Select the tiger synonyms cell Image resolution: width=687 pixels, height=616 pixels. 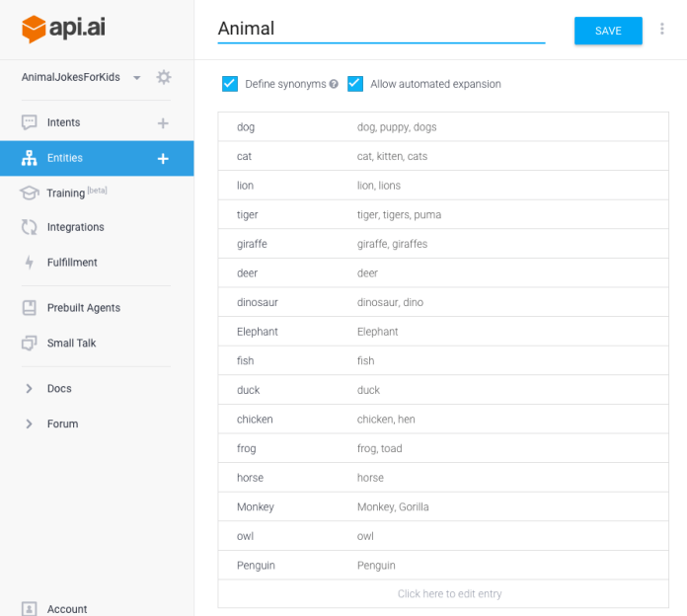coord(399,215)
